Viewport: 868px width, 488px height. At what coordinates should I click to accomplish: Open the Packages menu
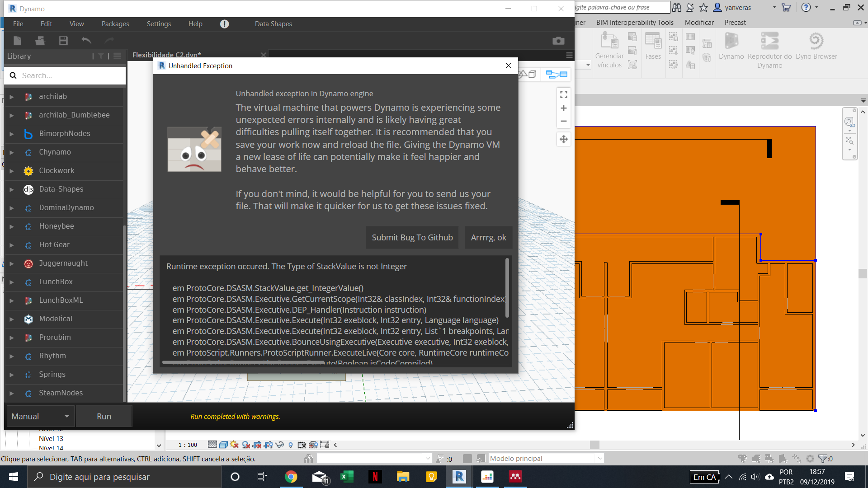click(x=115, y=24)
